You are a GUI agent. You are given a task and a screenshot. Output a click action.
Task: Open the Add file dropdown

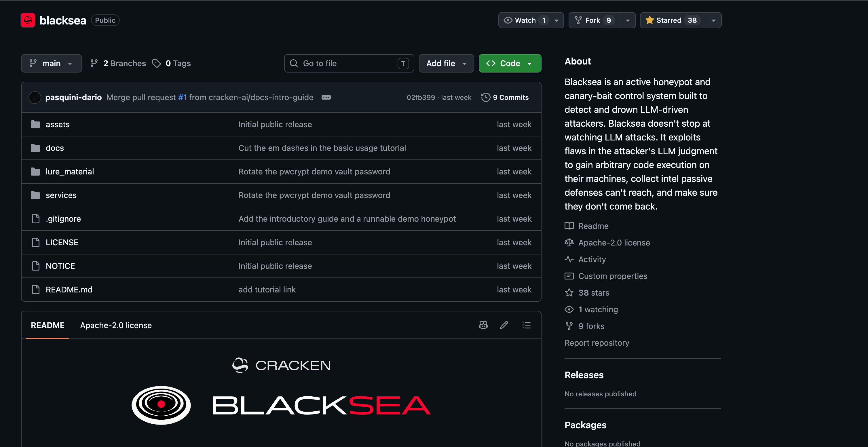click(446, 63)
